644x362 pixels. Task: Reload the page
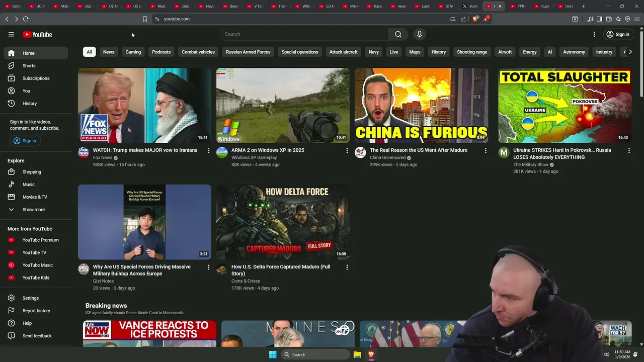click(x=26, y=19)
